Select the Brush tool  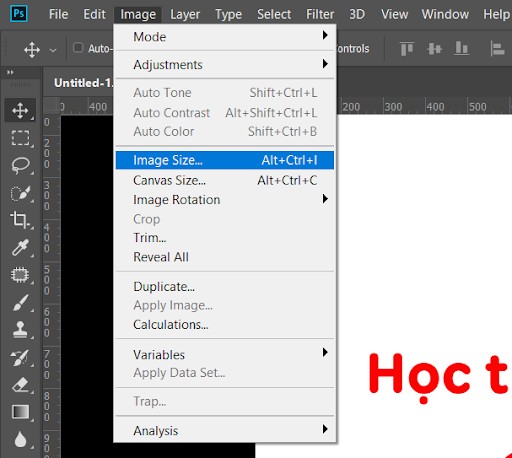[x=20, y=303]
